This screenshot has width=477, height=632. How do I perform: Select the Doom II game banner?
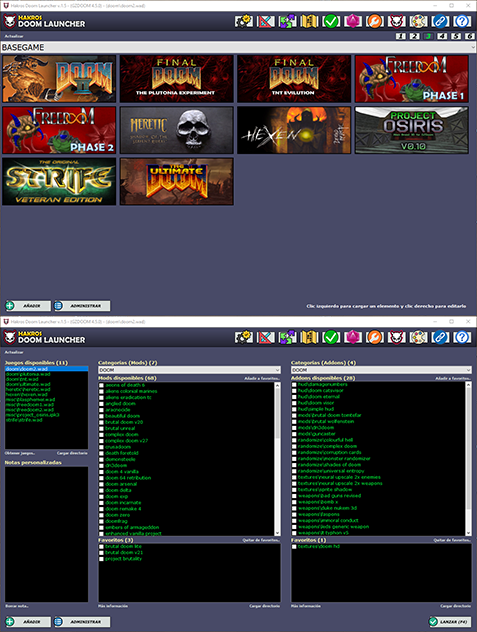click(59, 79)
